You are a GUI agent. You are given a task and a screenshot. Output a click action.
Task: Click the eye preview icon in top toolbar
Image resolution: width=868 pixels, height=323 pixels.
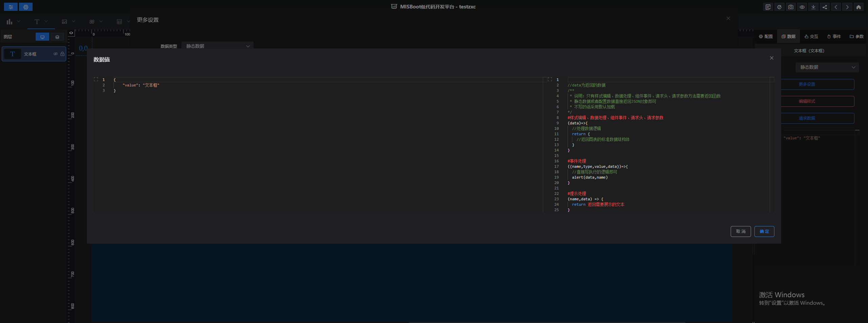tap(802, 7)
